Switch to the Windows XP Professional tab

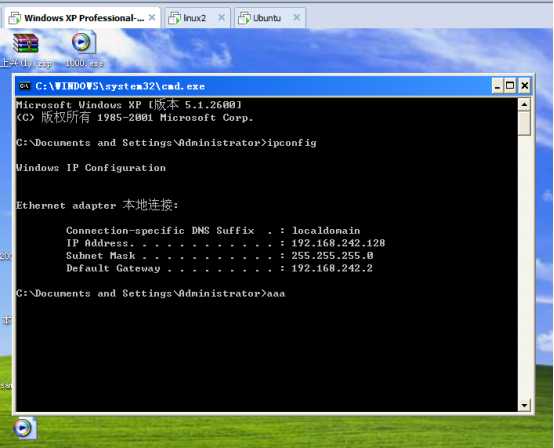click(82, 18)
